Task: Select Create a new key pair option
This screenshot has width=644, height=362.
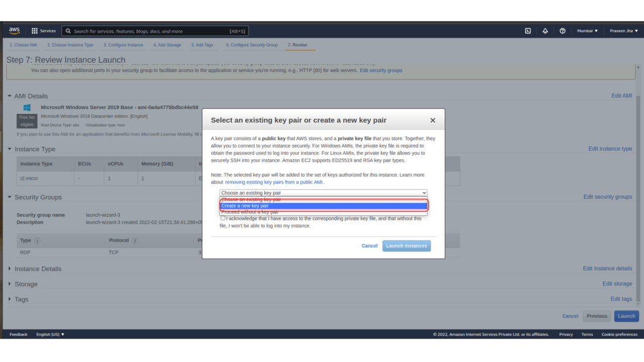Action: click(x=323, y=206)
